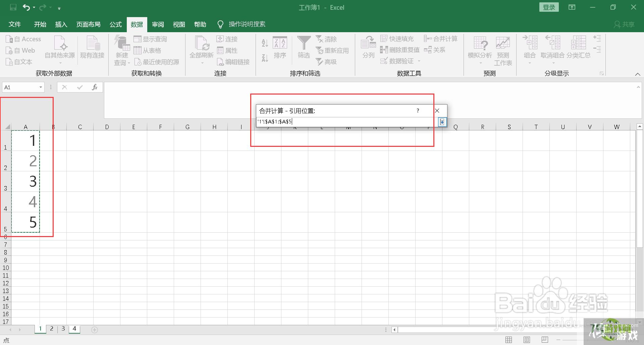
Task: Click the insert function fx icon
Action: click(x=95, y=87)
